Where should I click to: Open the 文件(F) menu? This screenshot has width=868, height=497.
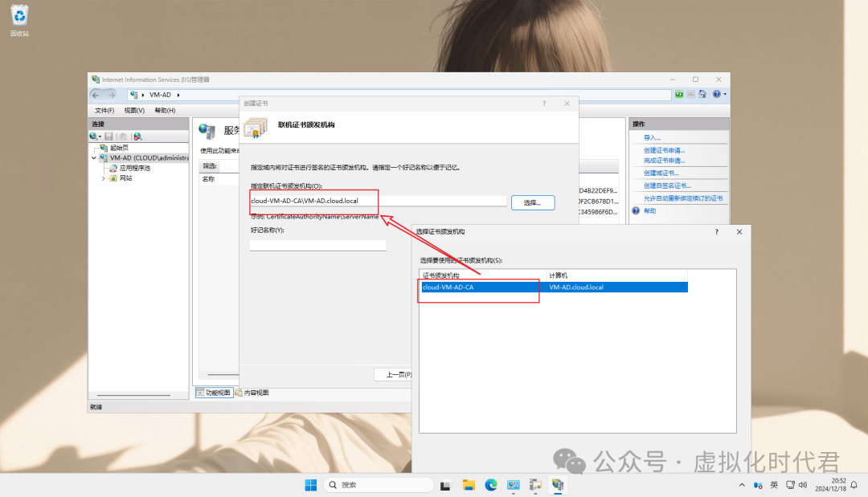point(104,111)
